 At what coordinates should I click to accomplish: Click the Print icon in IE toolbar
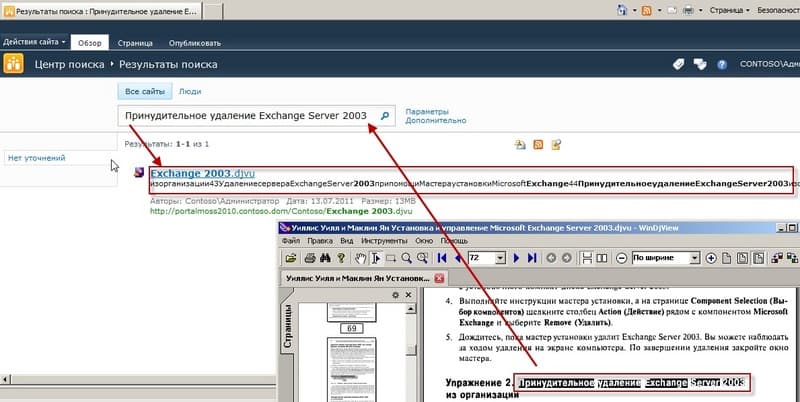click(688, 10)
